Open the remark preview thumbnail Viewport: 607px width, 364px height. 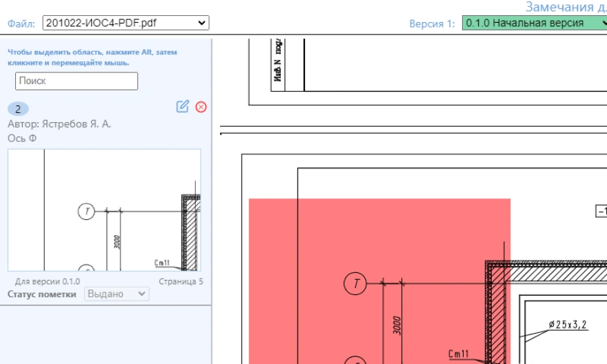click(x=104, y=210)
